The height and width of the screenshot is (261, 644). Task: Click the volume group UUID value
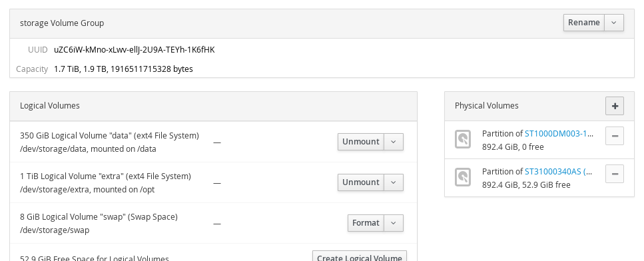pos(135,50)
